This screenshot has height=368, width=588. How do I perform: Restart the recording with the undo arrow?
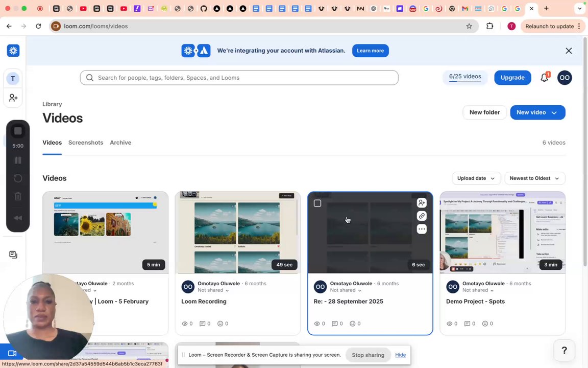(18, 178)
